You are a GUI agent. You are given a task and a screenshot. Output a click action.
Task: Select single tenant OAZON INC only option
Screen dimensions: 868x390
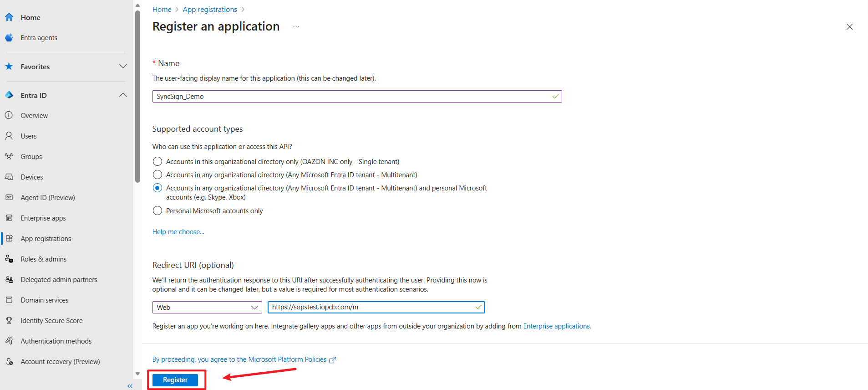[157, 162]
